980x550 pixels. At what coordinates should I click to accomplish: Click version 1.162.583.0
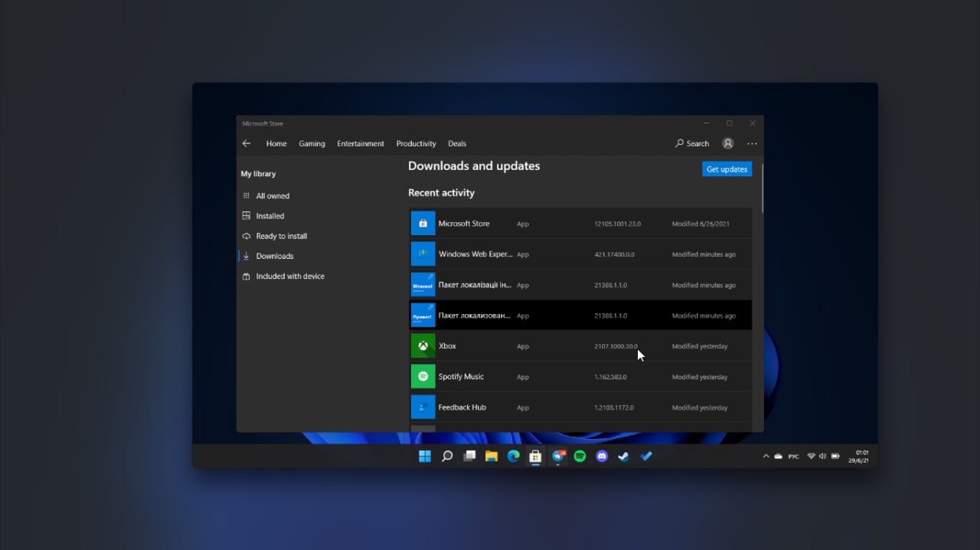610,377
